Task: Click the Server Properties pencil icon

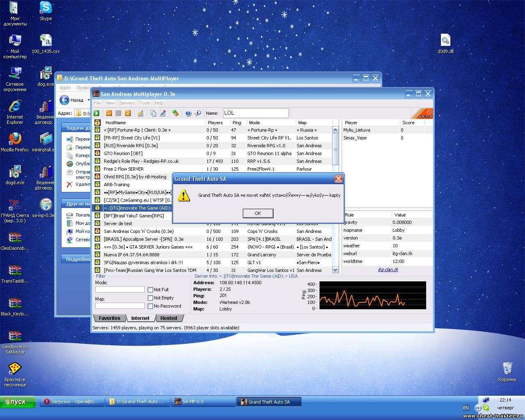Action: point(162,113)
